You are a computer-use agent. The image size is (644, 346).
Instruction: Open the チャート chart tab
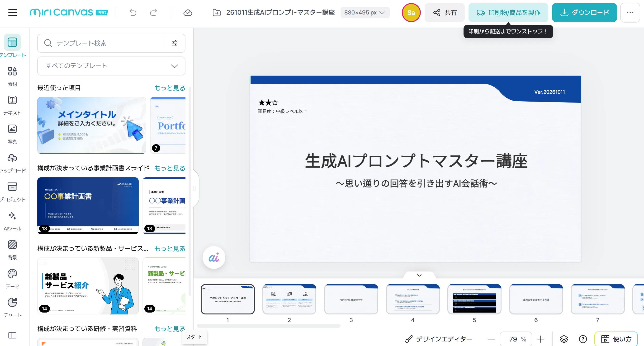[12, 308]
